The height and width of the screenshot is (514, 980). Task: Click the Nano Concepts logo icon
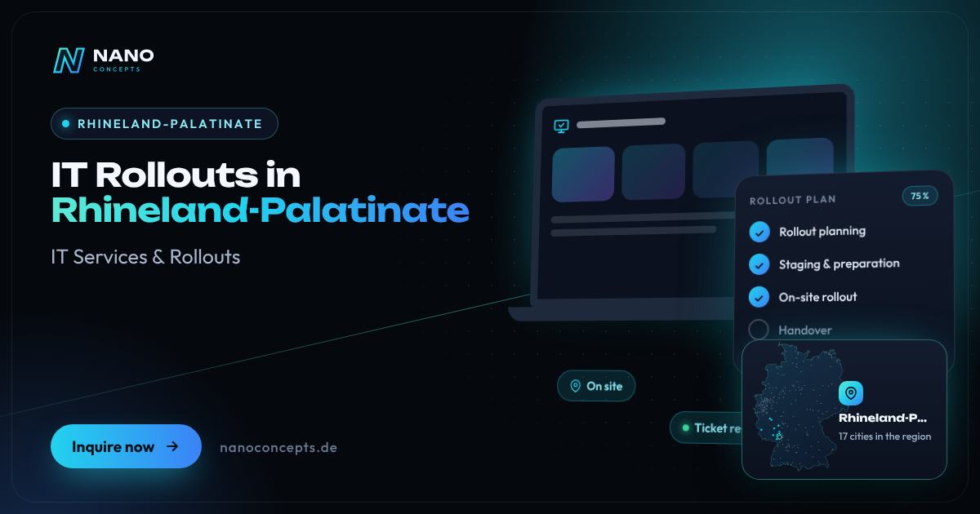tap(69, 60)
